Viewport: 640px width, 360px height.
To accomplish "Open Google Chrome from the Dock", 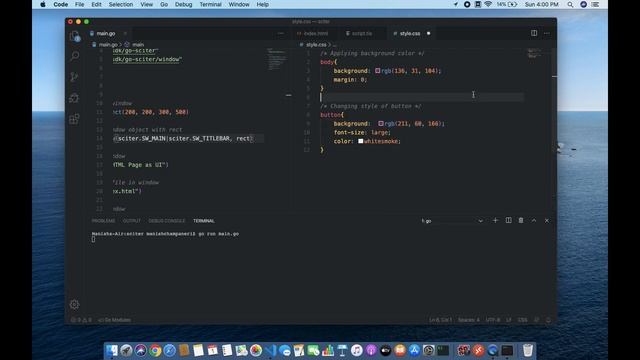I will 155,350.
